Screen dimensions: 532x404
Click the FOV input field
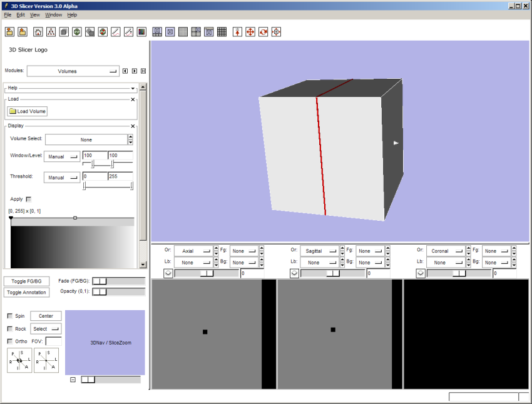pos(53,341)
